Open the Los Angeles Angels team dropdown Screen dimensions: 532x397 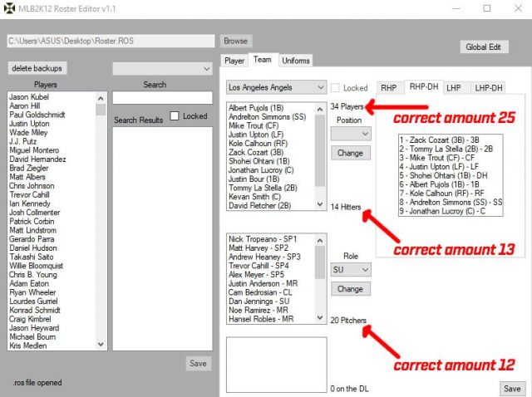click(x=276, y=87)
